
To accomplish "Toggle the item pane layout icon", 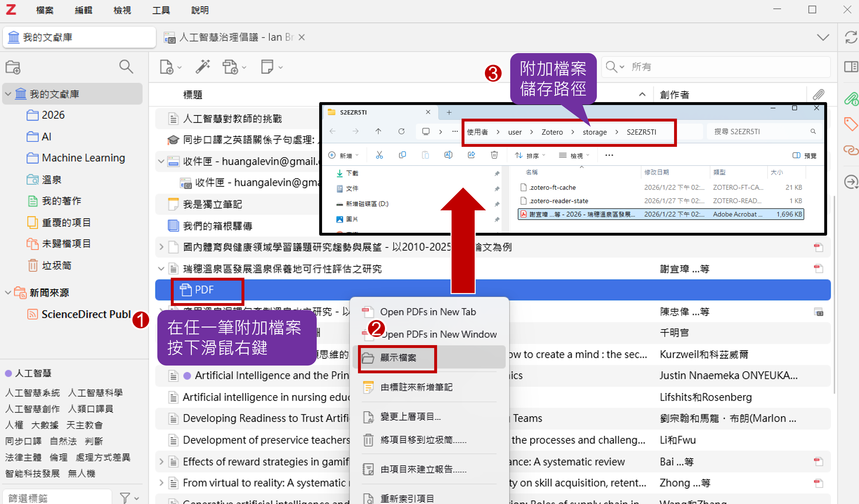I will (851, 67).
